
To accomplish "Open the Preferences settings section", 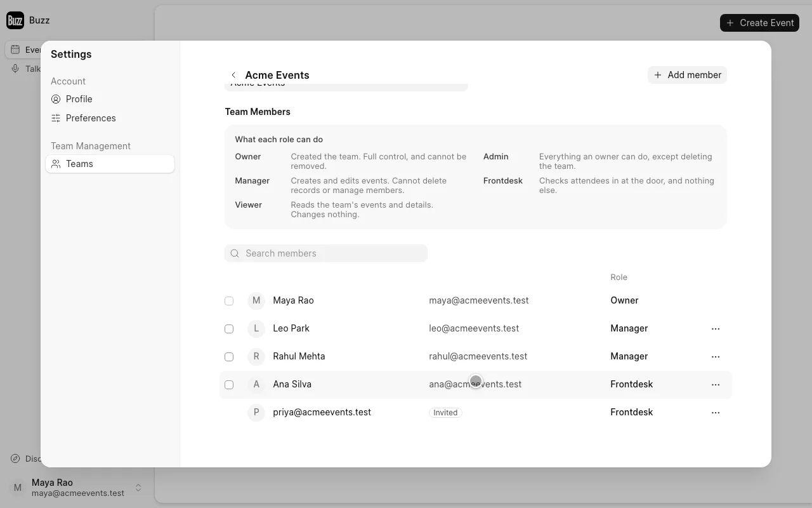I will point(110,118).
